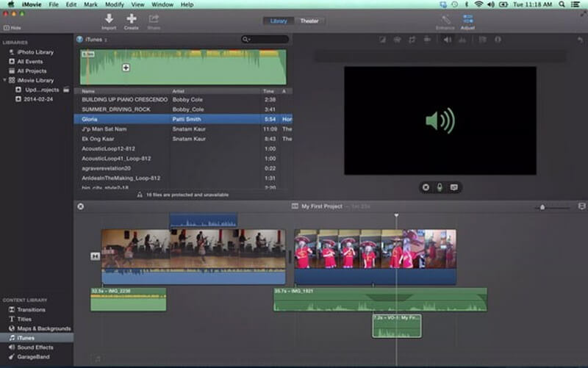Select the song SUMMER_DRIVING_ROCK
Image resolution: width=588 pixels, height=368 pixels.
[183, 109]
